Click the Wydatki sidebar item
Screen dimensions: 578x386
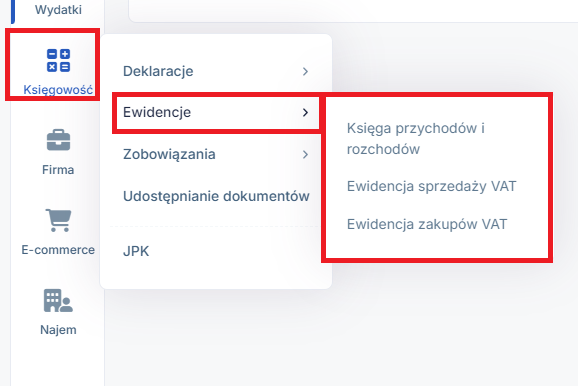58,10
